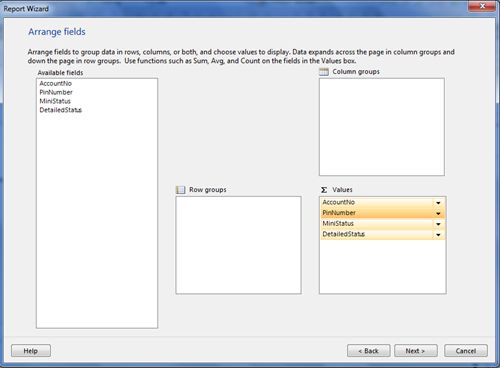
Task: Click the Row groups label
Action: (x=208, y=190)
